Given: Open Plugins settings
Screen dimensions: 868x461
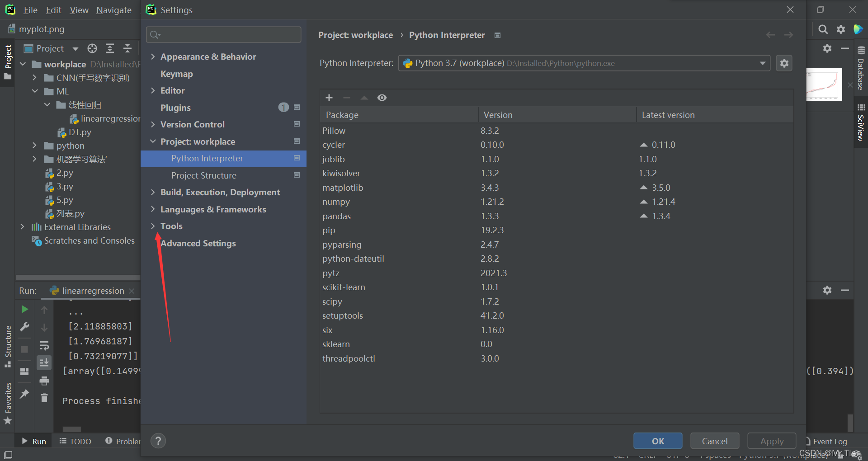Looking at the screenshot, I should click(175, 108).
